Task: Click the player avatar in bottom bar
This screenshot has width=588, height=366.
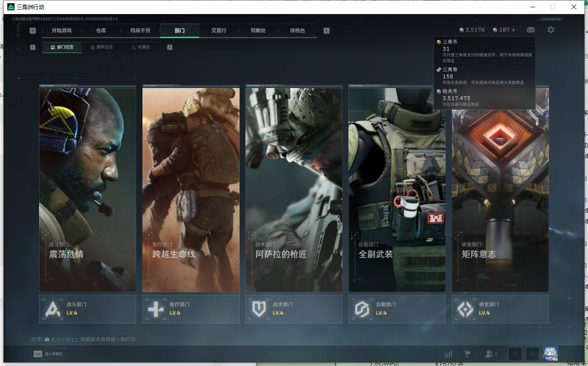Action: 550,354
